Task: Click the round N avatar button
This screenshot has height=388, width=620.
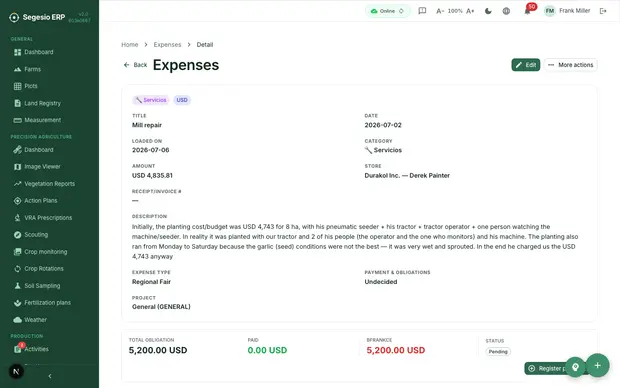Action: pos(16,371)
